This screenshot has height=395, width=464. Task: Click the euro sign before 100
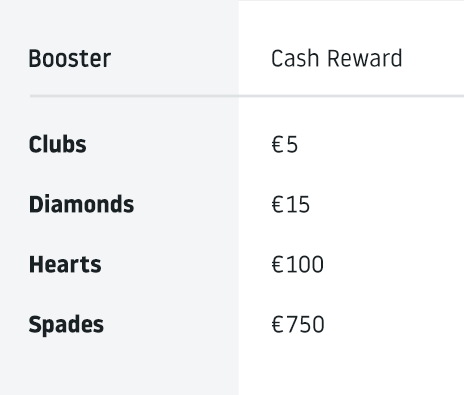(278, 265)
